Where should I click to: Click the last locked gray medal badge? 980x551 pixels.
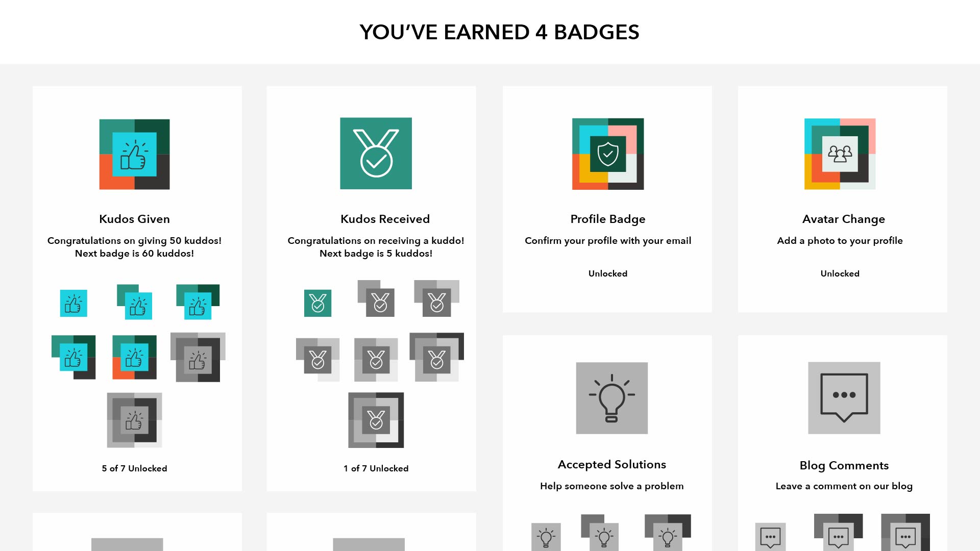pyautogui.click(x=376, y=420)
